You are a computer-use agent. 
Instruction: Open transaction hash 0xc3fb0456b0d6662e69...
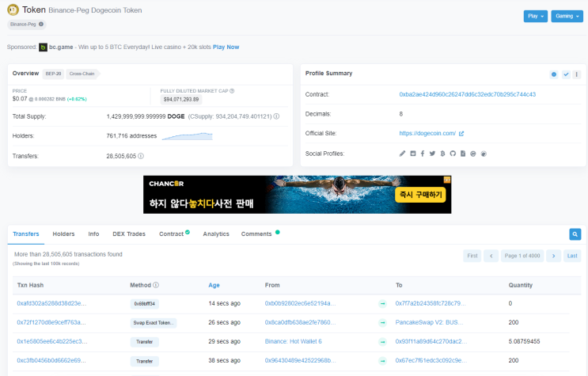click(51, 361)
